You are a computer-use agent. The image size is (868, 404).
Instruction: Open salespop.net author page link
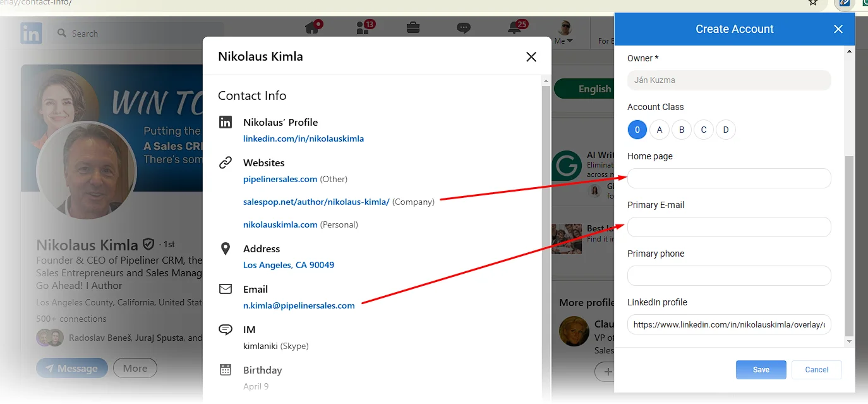pos(316,202)
